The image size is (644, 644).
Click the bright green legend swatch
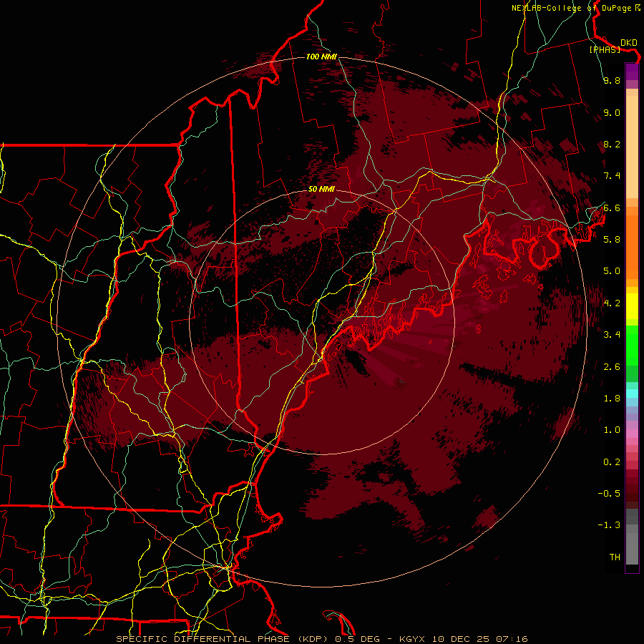click(632, 345)
